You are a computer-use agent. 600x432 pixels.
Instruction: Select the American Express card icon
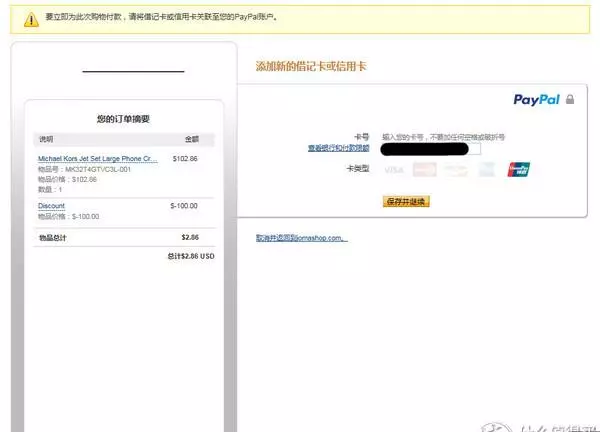487,170
